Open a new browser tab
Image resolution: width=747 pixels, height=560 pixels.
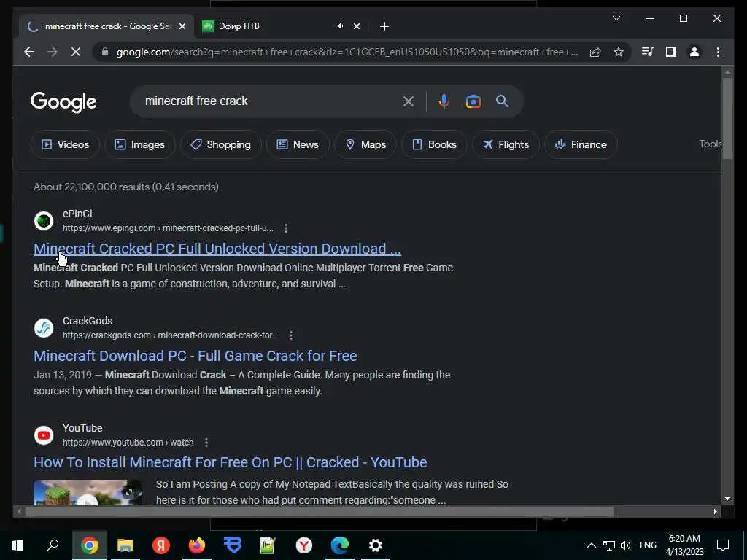[384, 26]
